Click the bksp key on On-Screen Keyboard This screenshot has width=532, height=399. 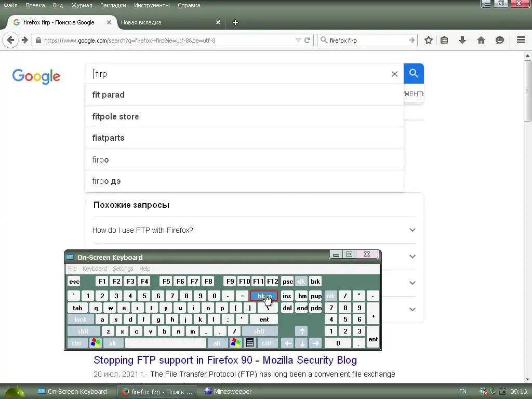click(264, 296)
